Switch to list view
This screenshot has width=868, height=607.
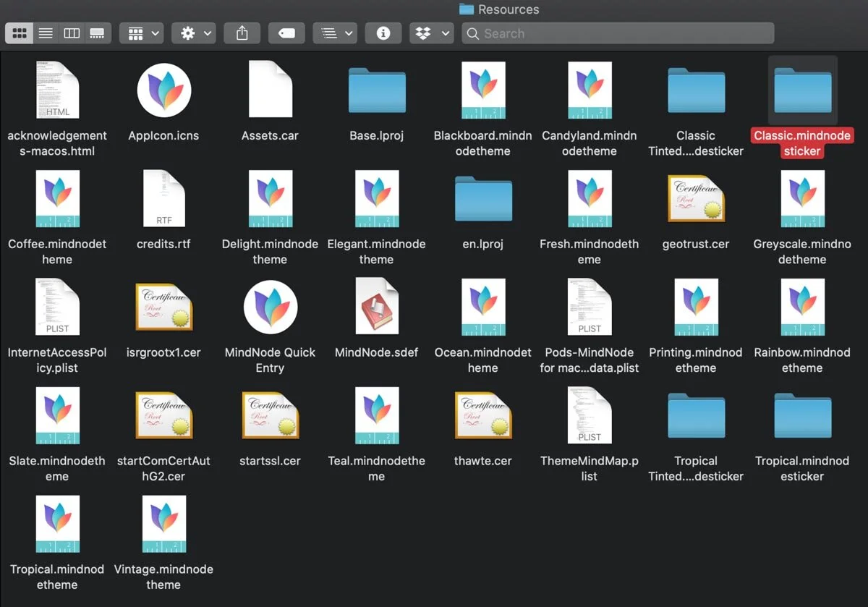pyautogui.click(x=45, y=33)
